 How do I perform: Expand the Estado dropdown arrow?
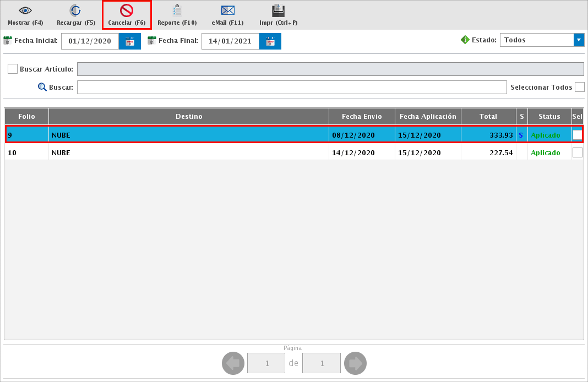coord(579,40)
